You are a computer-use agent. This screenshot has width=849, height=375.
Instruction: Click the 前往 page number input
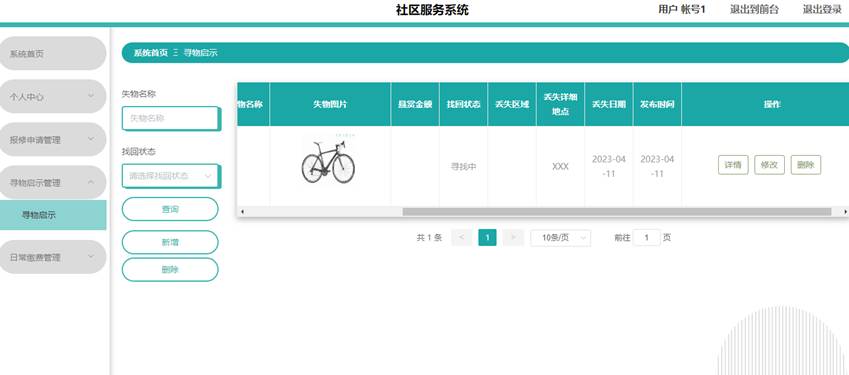646,238
